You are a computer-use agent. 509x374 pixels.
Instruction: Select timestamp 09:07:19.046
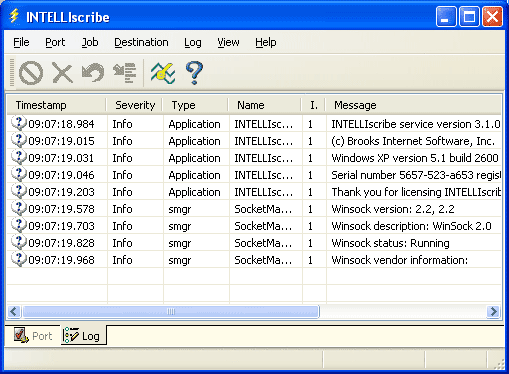(61, 175)
